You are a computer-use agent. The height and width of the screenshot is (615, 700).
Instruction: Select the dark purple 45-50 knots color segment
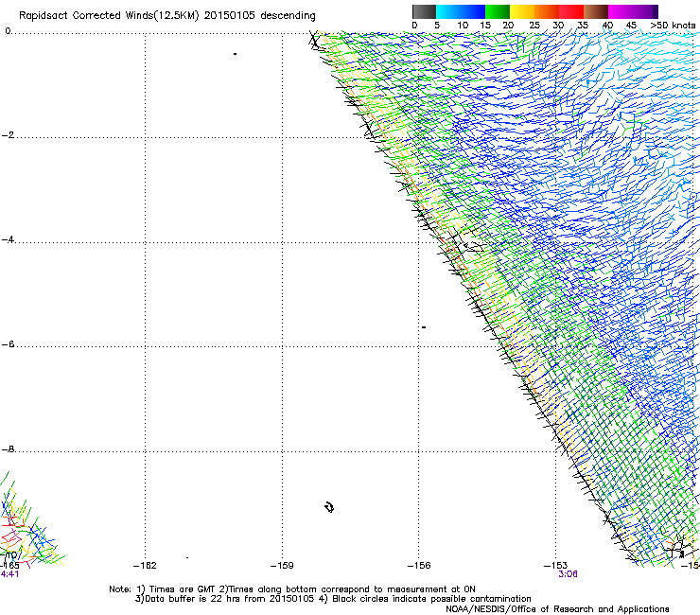coord(645,11)
